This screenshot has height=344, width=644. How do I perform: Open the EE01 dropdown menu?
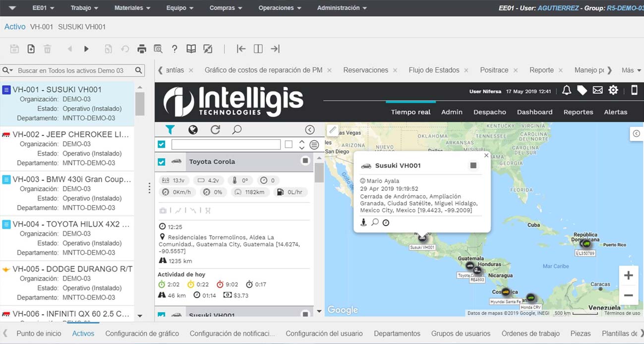[x=43, y=8]
